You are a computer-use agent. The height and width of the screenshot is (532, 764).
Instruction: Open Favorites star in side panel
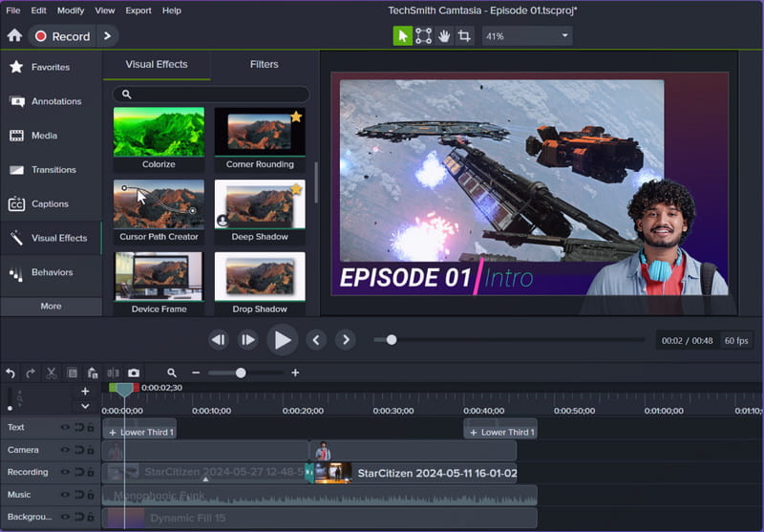[x=16, y=67]
